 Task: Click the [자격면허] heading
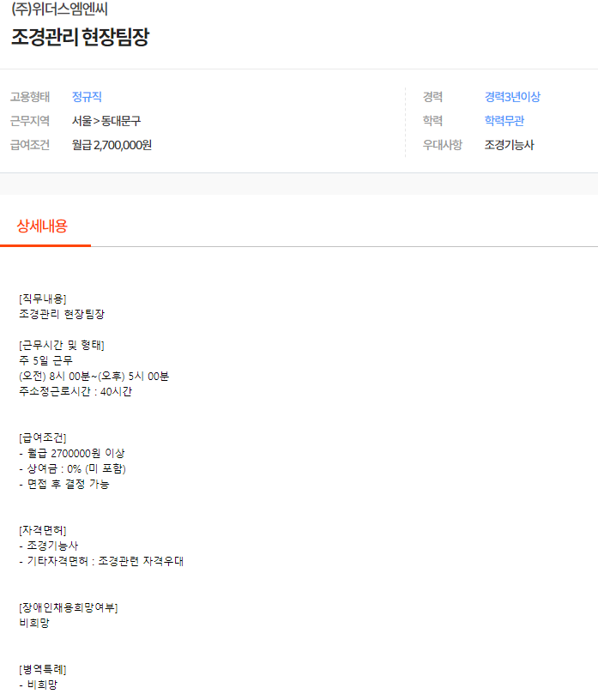(43, 531)
